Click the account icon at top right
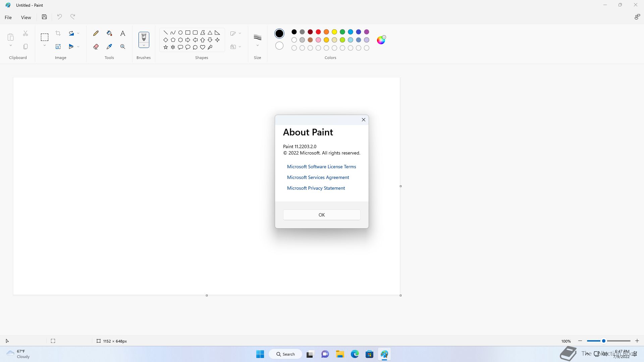This screenshot has height=362, width=644. click(637, 17)
